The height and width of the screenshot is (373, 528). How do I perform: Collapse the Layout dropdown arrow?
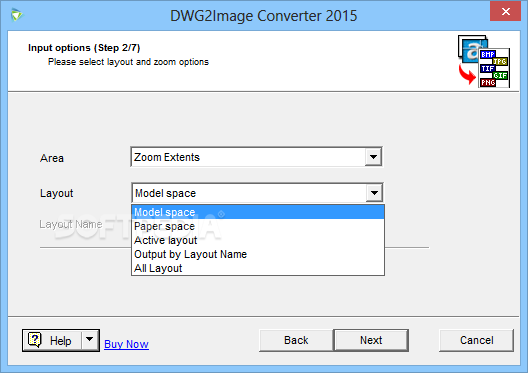[374, 193]
